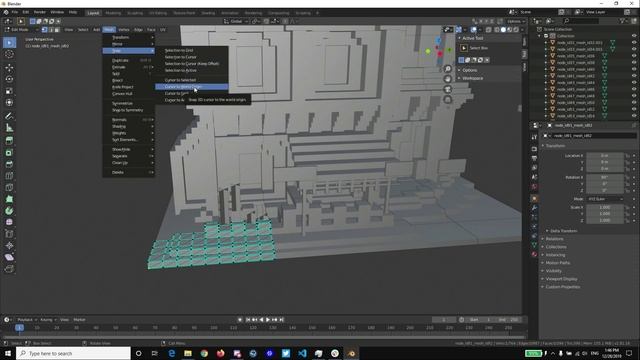Open the Playback popover in timeline
This screenshot has width=640, height=360.
[x=27, y=320]
